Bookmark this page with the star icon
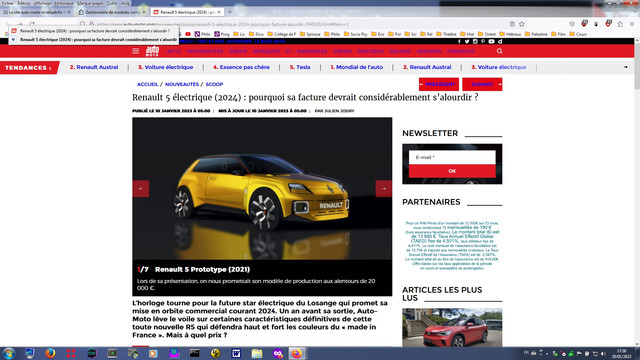The height and width of the screenshot is (360, 640). (x=522, y=24)
